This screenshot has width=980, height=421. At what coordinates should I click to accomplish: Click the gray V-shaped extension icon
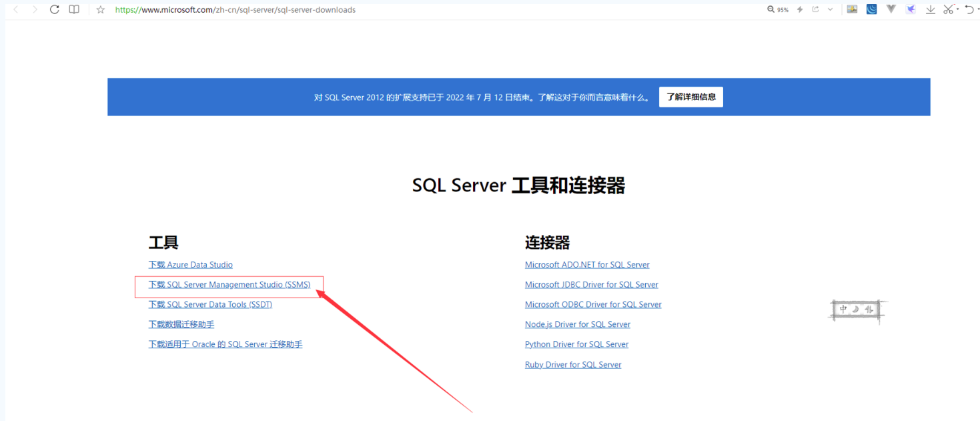click(x=891, y=9)
